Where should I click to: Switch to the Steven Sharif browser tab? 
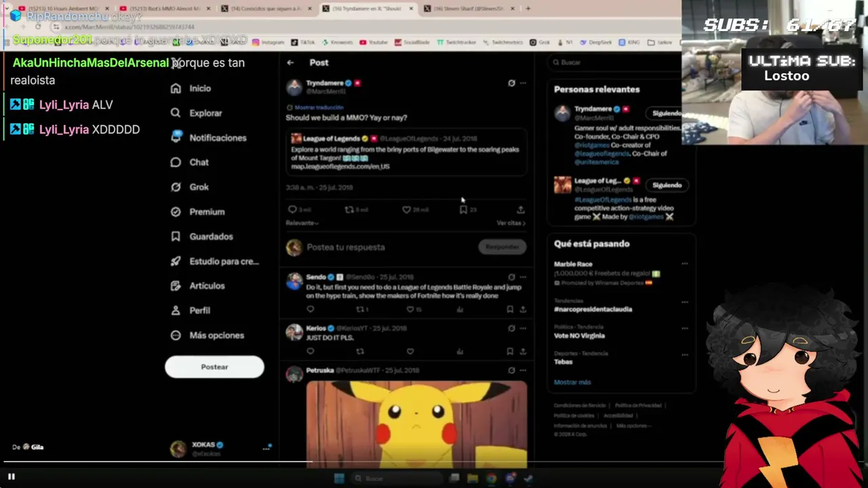tap(473, 9)
